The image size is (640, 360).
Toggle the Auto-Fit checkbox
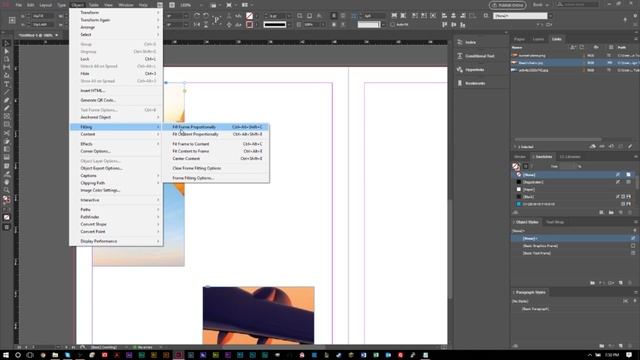point(392,24)
